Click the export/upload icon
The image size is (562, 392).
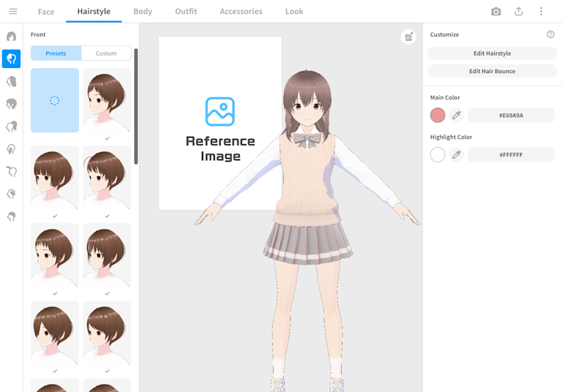(519, 12)
